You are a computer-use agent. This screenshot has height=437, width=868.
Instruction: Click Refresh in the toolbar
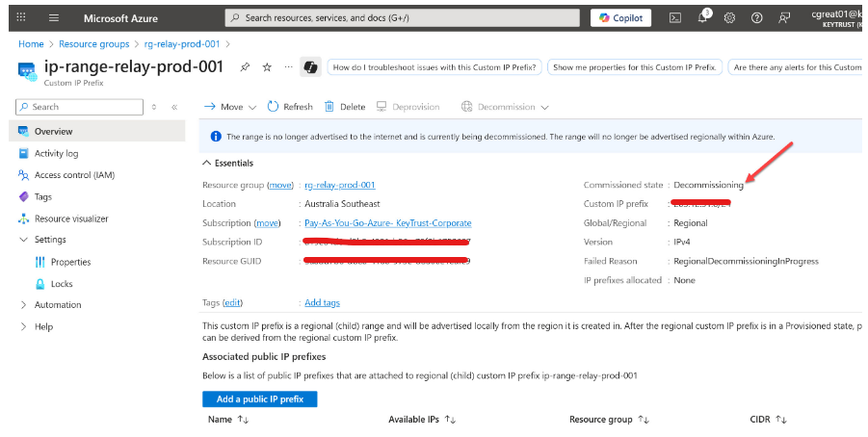(x=290, y=107)
